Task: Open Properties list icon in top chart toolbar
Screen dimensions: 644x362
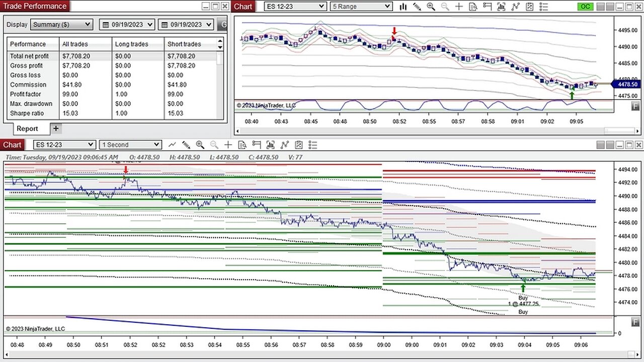Action: pos(543,7)
